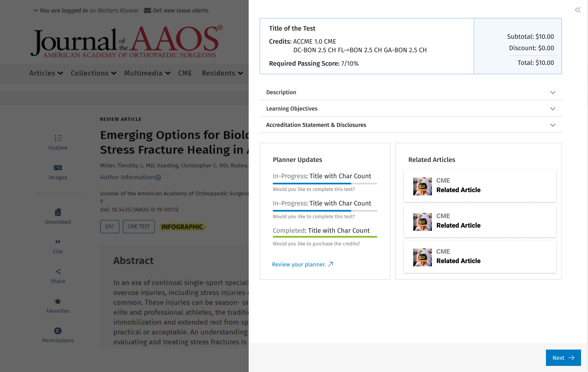Collapse the side panel with double chevron

(577, 10)
